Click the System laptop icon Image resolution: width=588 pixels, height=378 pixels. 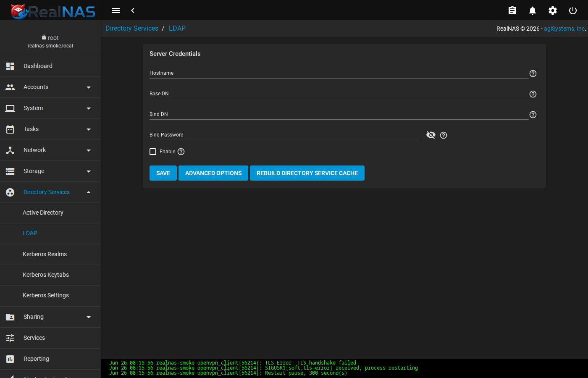click(10, 108)
